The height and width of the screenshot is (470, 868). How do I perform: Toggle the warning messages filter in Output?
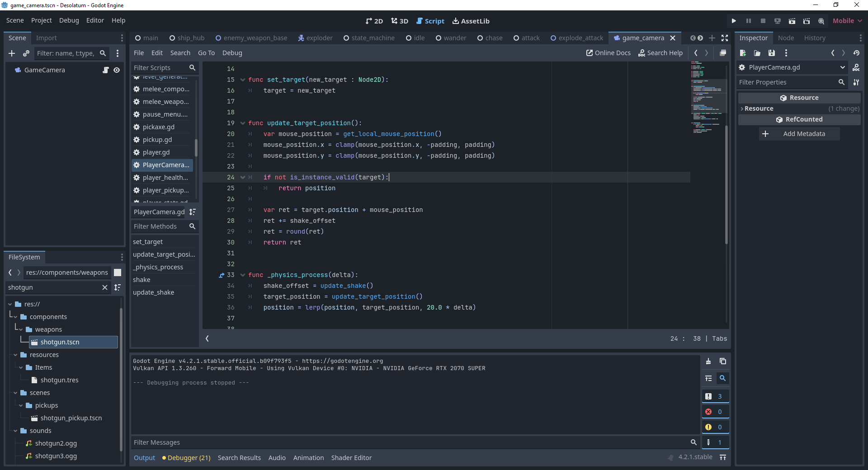715,427
